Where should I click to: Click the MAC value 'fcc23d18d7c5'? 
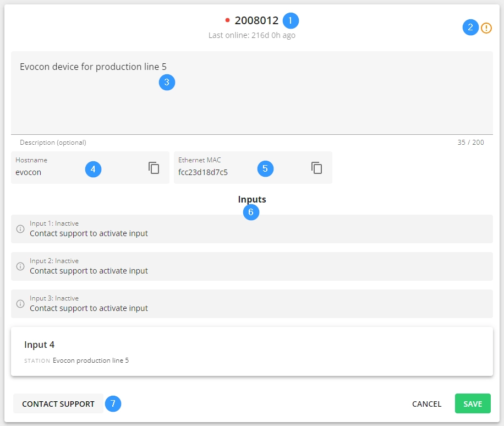click(203, 172)
